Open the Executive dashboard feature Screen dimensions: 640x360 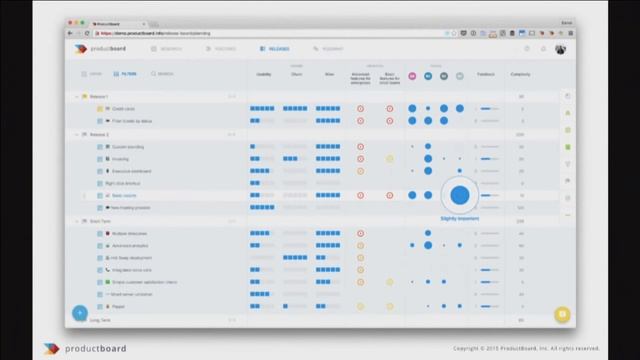coord(131,171)
